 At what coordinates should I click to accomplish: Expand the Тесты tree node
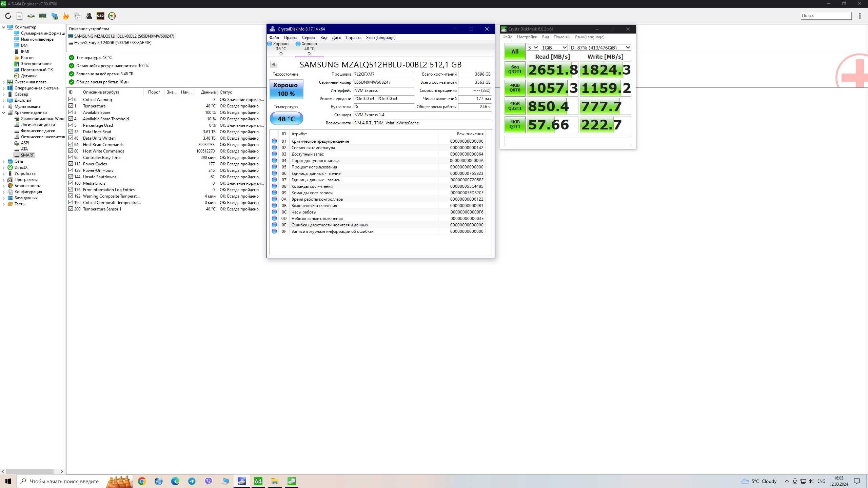pyautogui.click(x=4, y=204)
